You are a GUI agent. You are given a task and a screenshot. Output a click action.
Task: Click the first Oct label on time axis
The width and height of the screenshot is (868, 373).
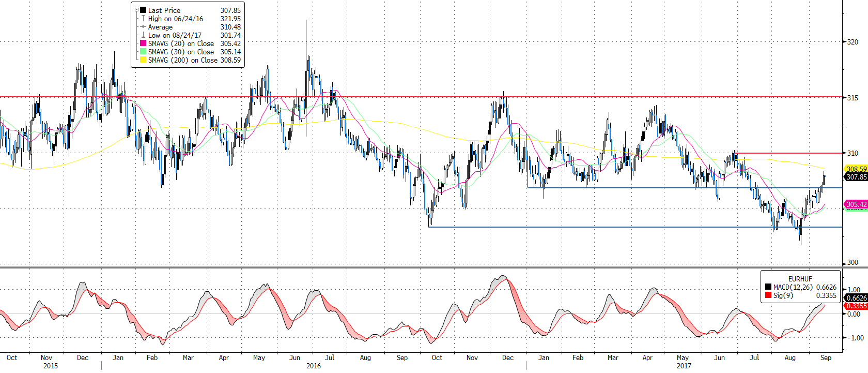coord(12,357)
